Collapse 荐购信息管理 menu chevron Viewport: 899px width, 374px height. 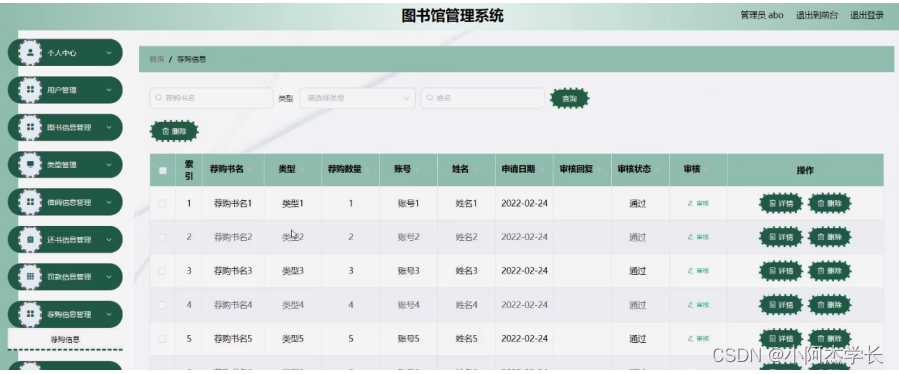pyautogui.click(x=109, y=314)
